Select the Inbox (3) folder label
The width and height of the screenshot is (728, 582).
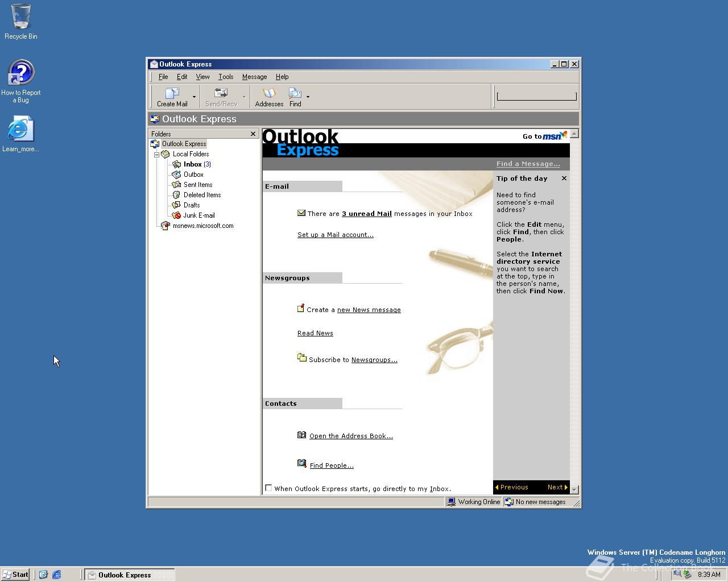tap(197, 164)
